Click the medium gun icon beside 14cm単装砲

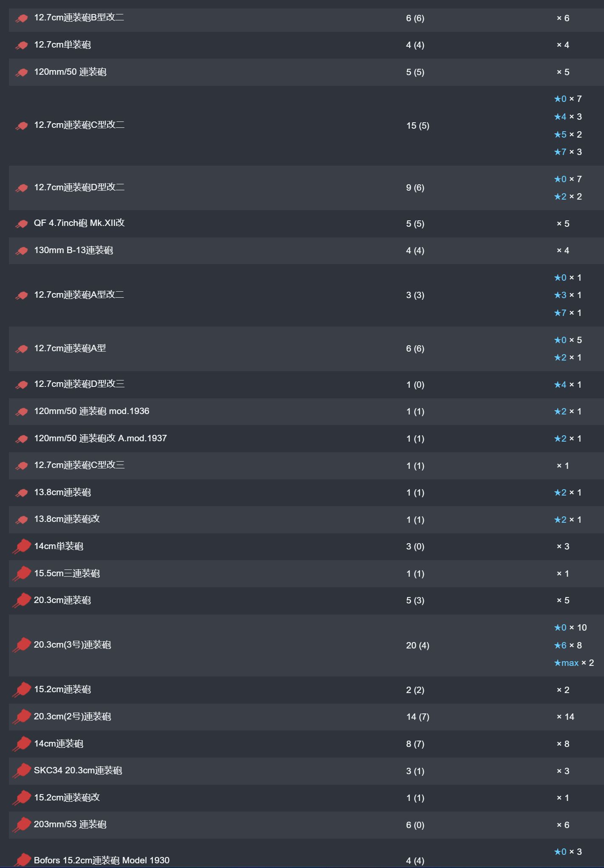(x=22, y=547)
